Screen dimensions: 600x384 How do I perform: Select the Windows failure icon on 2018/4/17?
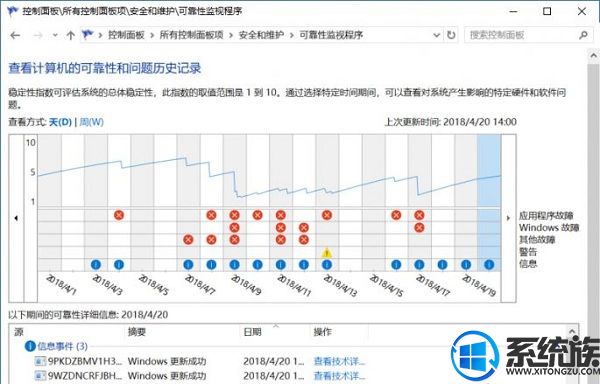(419, 228)
